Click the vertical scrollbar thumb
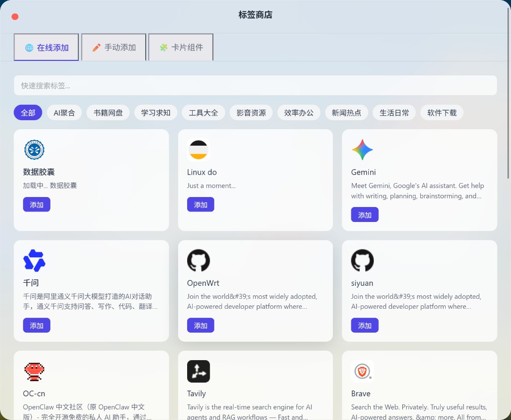 click(508, 93)
